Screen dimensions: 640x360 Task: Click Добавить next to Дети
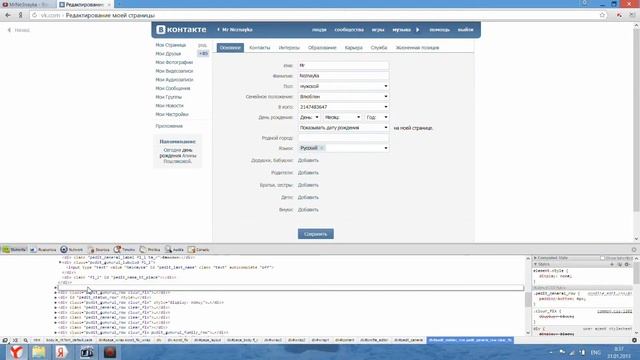(308, 197)
